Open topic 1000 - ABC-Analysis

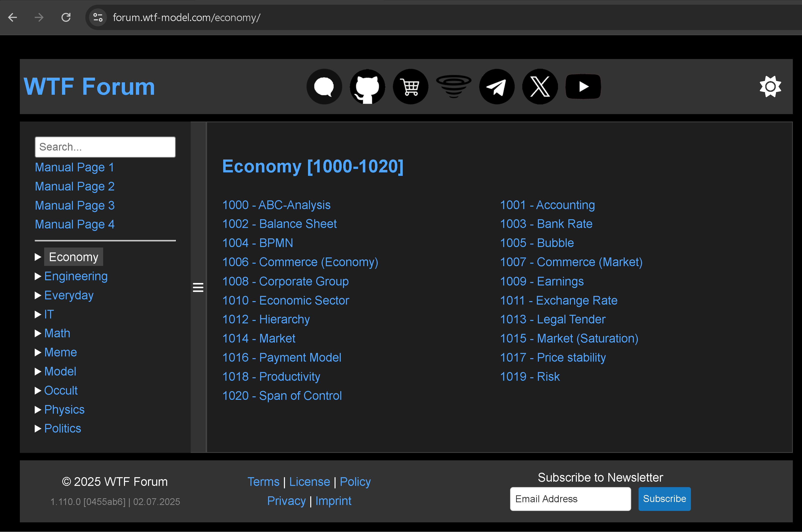coord(276,205)
